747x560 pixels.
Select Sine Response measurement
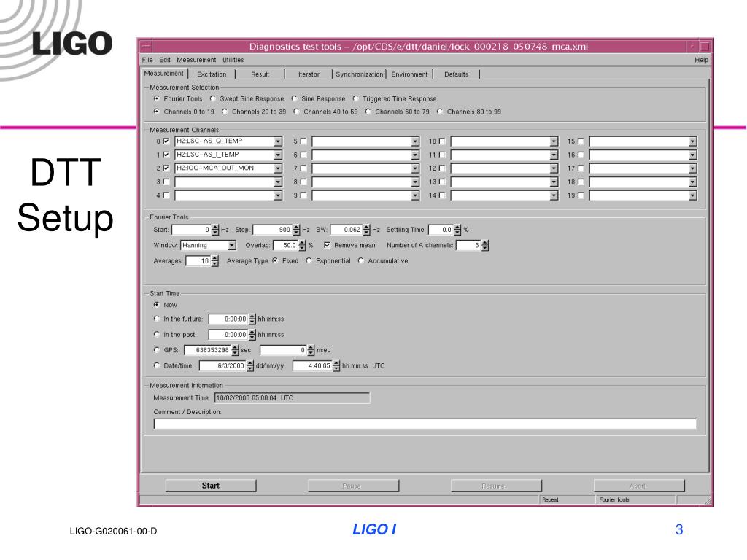295,98
